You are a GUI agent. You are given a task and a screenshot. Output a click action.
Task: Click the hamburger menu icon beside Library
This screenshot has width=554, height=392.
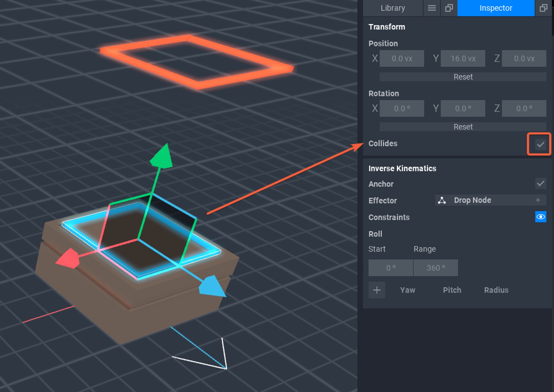(x=432, y=8)
